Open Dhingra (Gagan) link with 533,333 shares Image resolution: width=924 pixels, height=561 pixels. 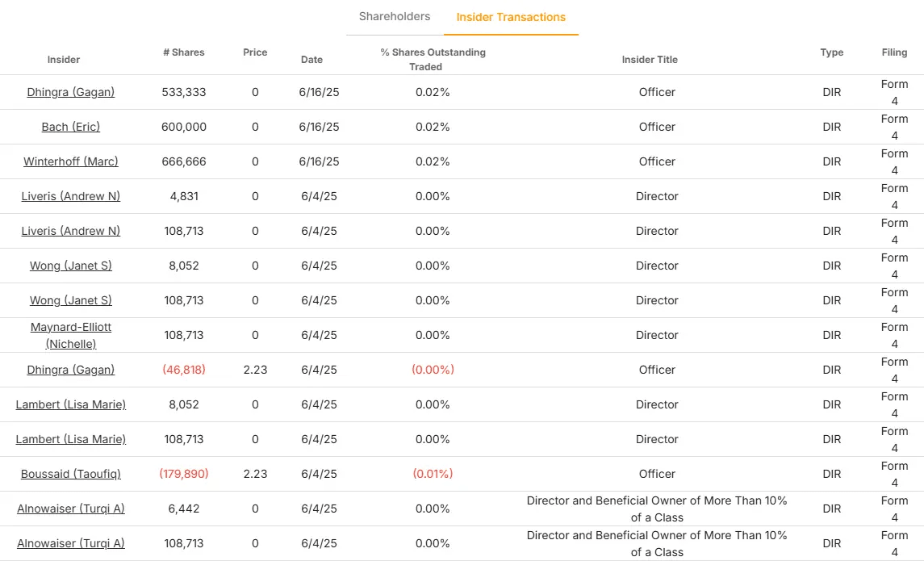[71, 92]
